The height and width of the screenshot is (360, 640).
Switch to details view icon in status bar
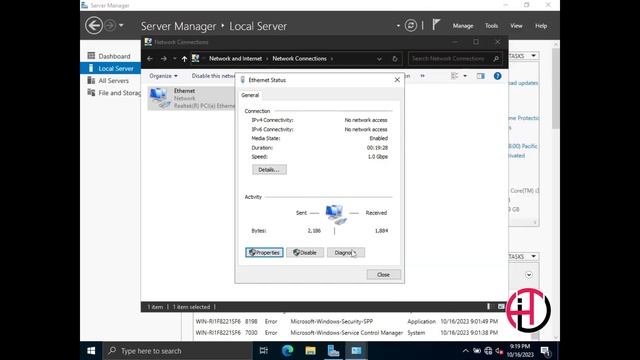[x=489, y=307]
